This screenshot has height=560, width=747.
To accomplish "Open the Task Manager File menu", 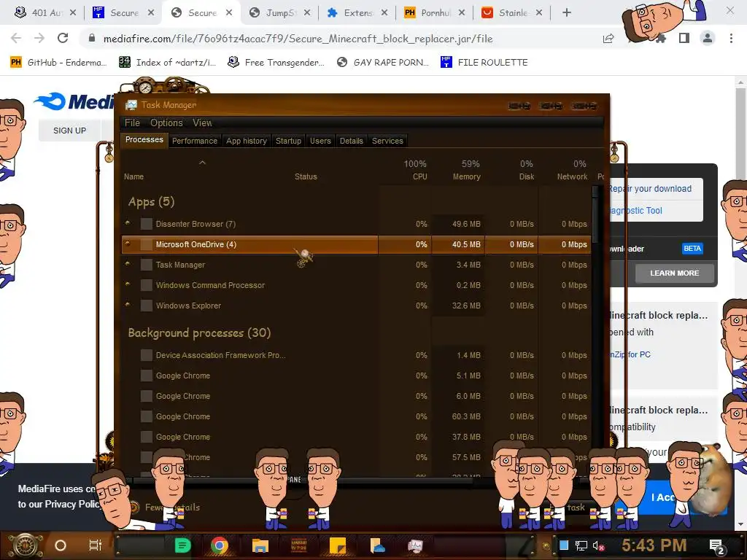I will click(132, 122).
